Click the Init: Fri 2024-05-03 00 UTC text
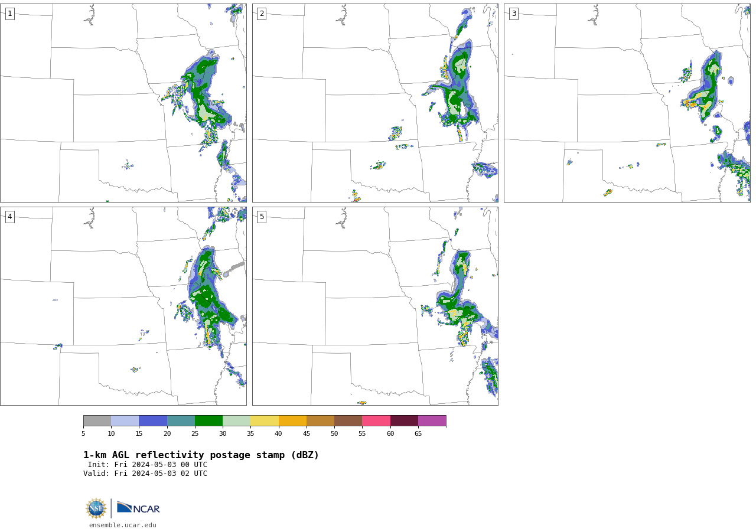Viewport: 756px width, 532px height. [x=148, y=465]
